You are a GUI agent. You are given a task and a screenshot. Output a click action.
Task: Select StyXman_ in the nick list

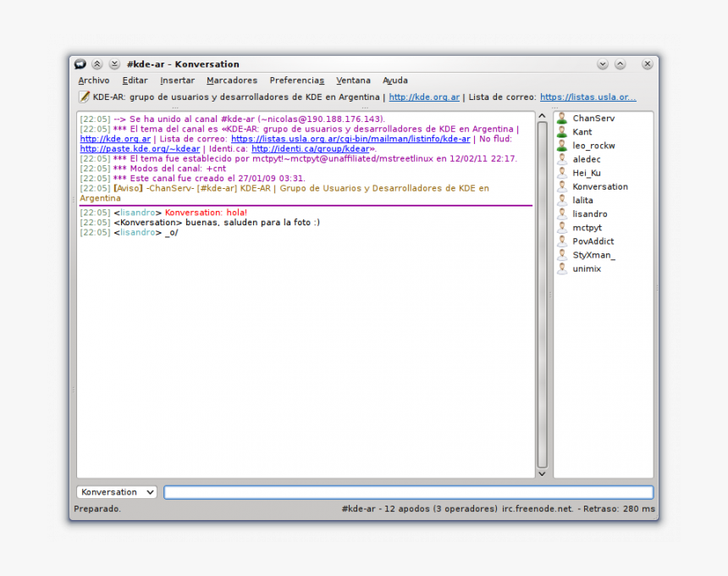593,255
